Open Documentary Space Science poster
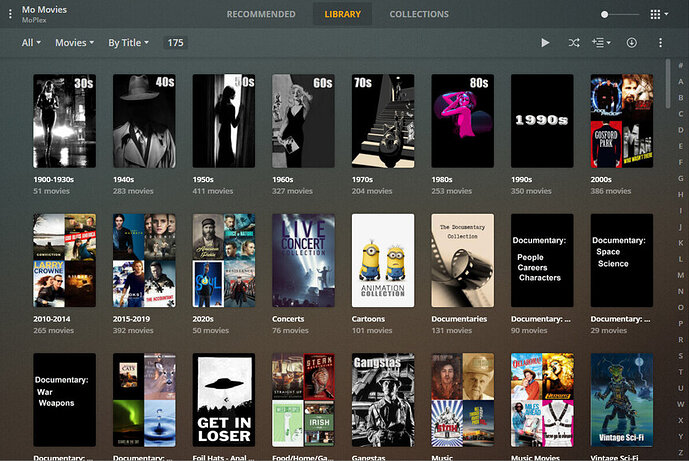The height and width of the screenshot is (461, 689). pyautogui.click(x=622, y=261)
